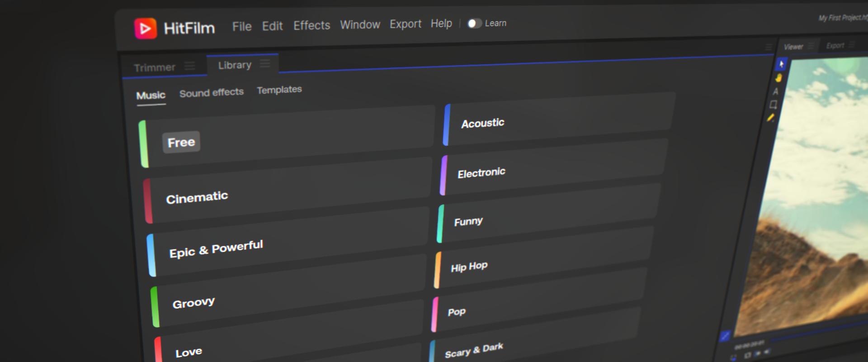868x362 pixels.
Task: Open the Export menu in menu bar
Action: tap(406, 24)
